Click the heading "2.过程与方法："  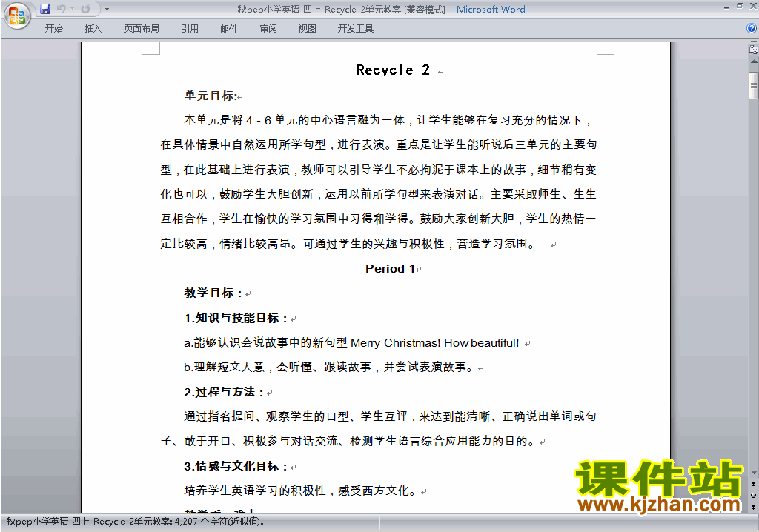pyautogui.click(x=225, y=392)
